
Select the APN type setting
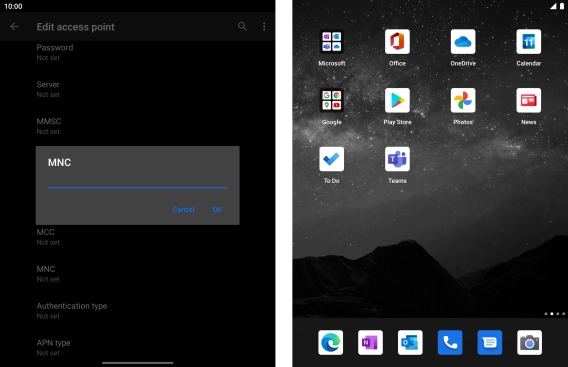pyautogui.click(x=137, y=347)
